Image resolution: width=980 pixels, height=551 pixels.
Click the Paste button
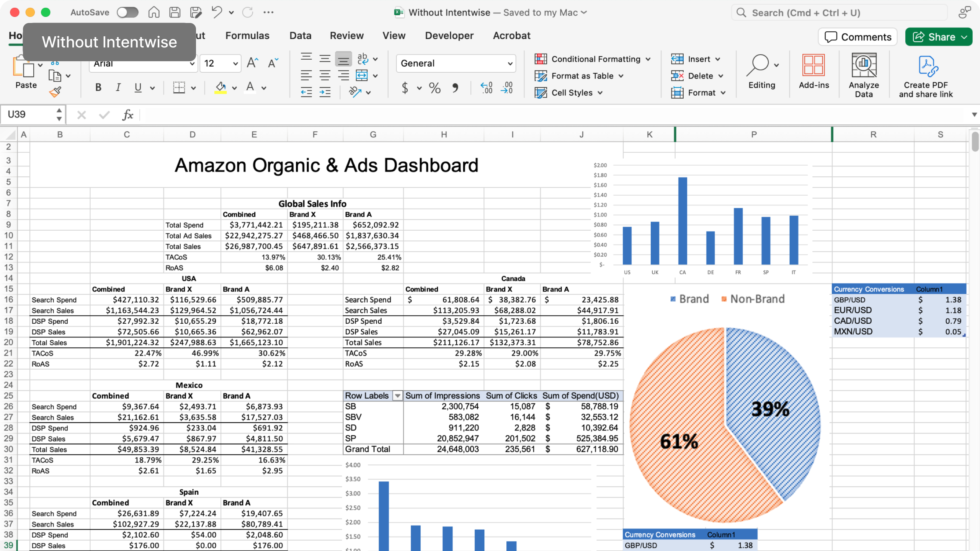point(26,72)
